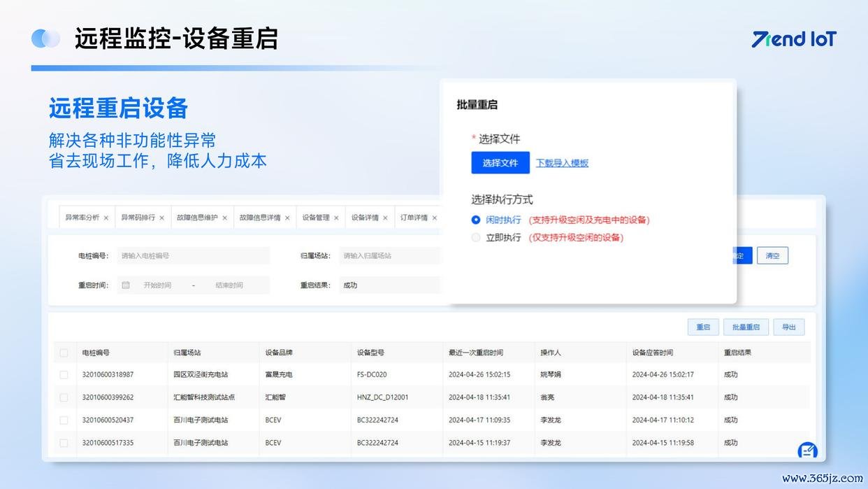
Task: Open the 重启结果 dropdown showing 成功
Action: pyautogui.click(x=389, y=285)
